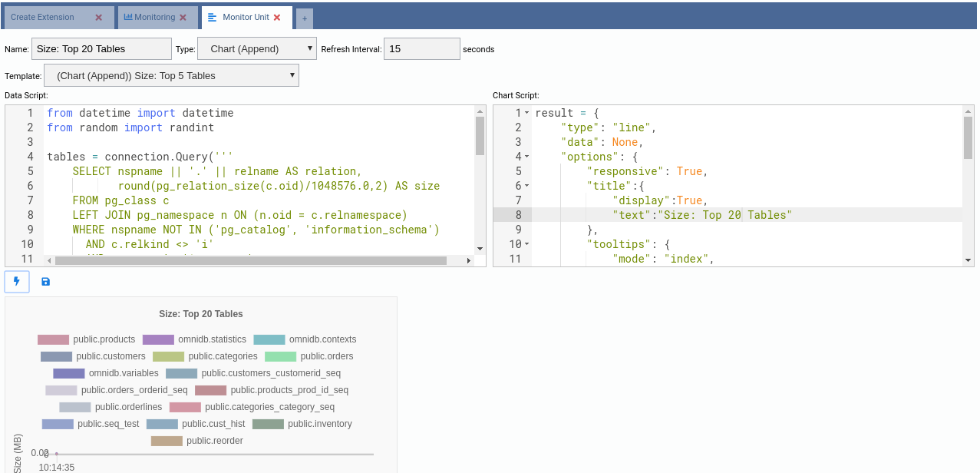Close the Monitor Unit tab
The width and height of the screenshot is (980, 473).
click(277, 18)
